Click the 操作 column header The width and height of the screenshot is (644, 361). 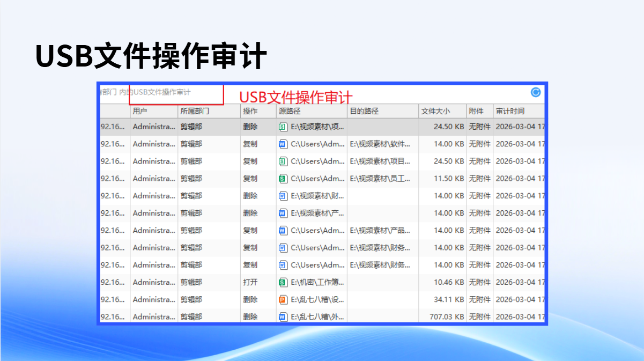(250, 111)
